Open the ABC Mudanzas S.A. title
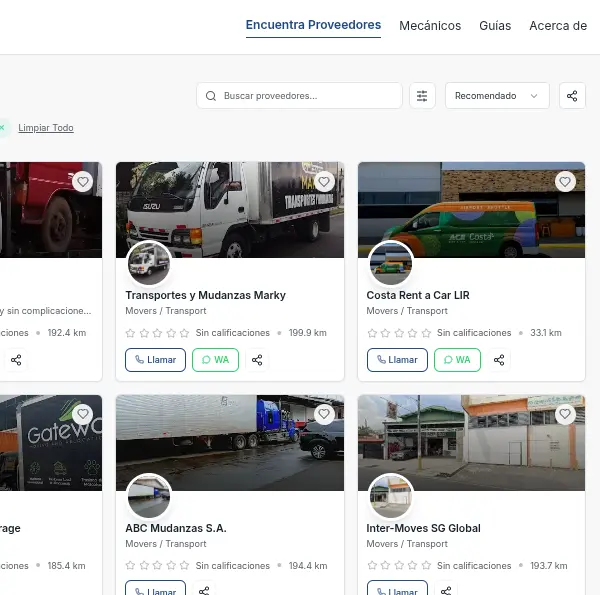 (x=176, y=528)
